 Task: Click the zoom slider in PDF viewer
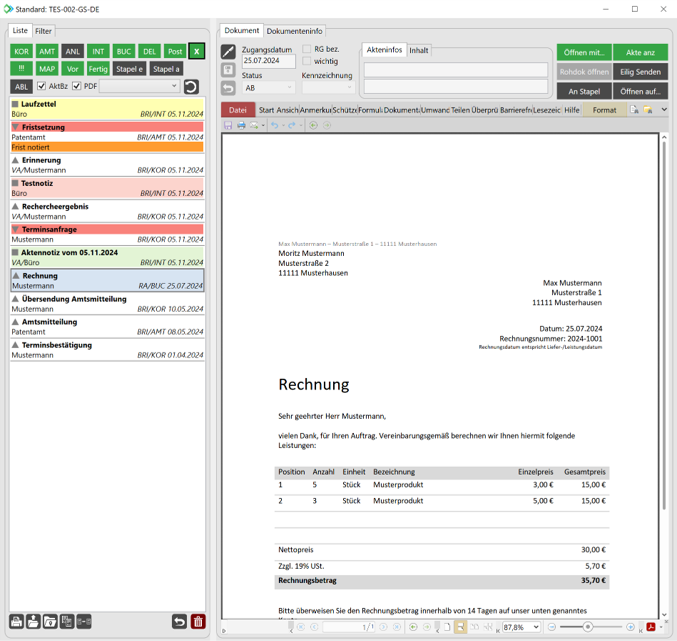click(x=590, y=627)
